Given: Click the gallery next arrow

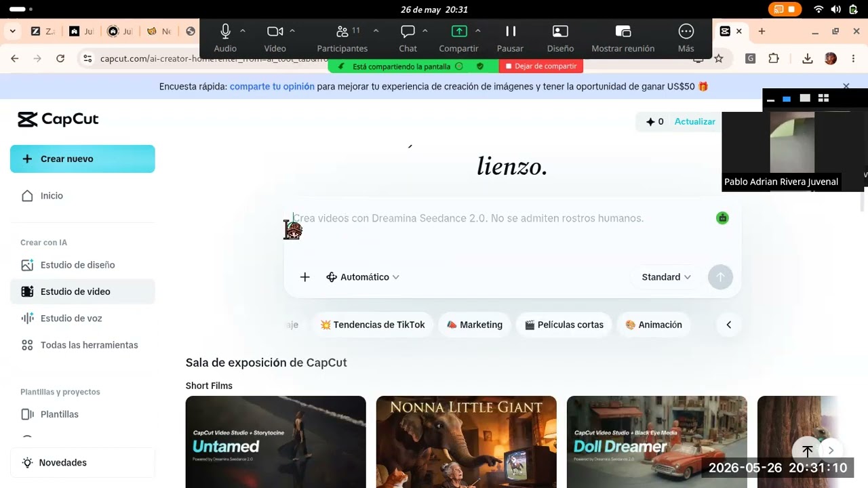Looking at the screenshot, I should pyautogui.click(x=831, y=451).
